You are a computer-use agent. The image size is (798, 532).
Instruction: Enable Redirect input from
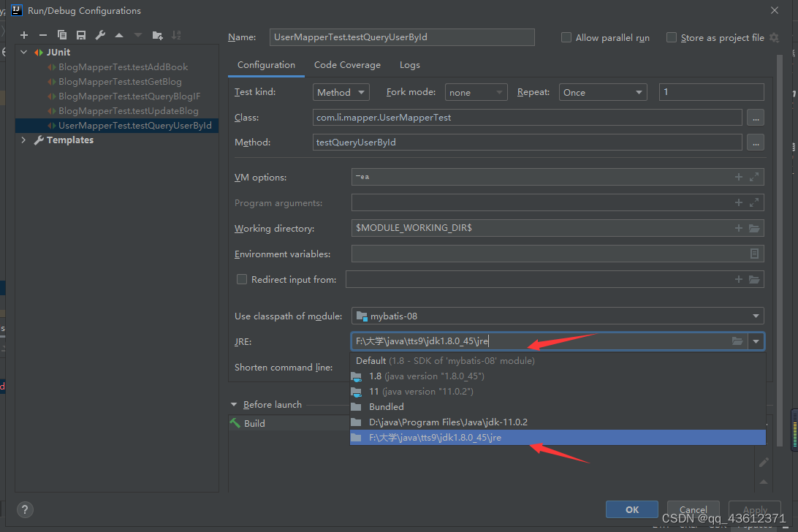242,279
